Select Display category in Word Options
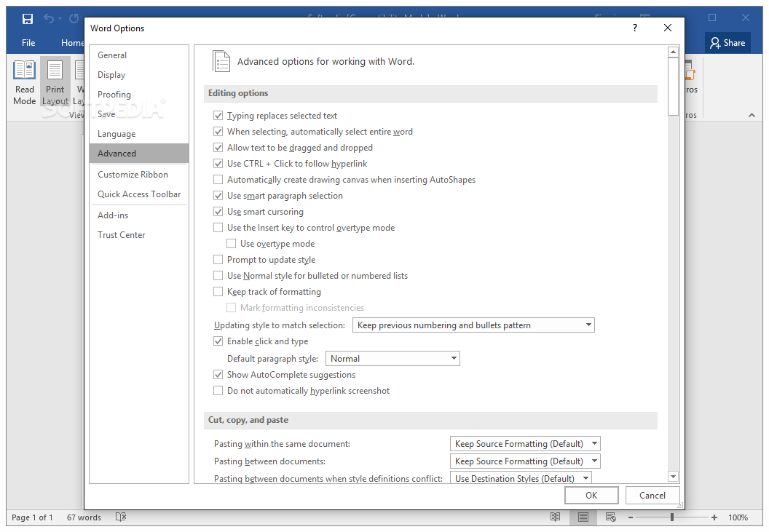This screenshot has height=532, width=769. click(x=139, y=75)
